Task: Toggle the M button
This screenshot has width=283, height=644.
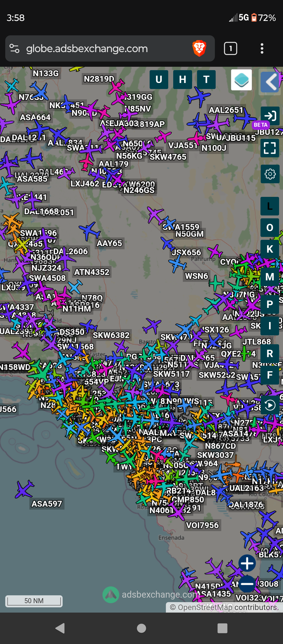Action: click(x=270, y=277)
